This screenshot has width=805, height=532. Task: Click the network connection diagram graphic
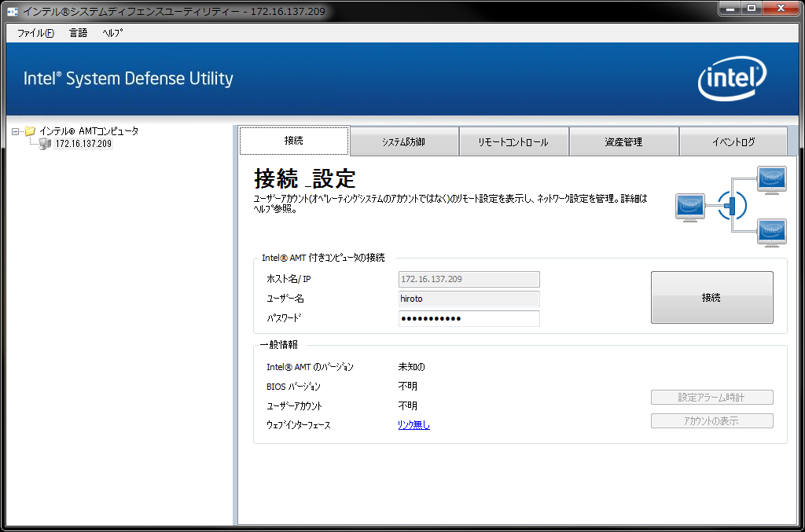point(731,206)
